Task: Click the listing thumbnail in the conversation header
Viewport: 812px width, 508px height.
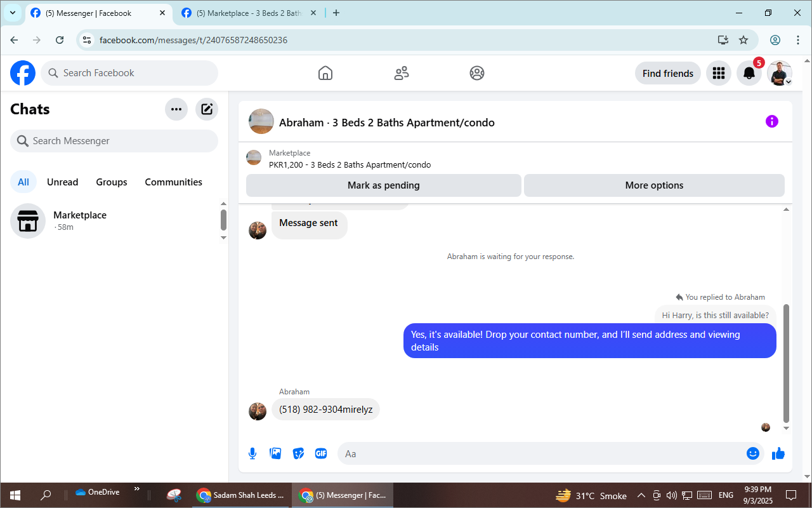Action: [x=261, y=121]
